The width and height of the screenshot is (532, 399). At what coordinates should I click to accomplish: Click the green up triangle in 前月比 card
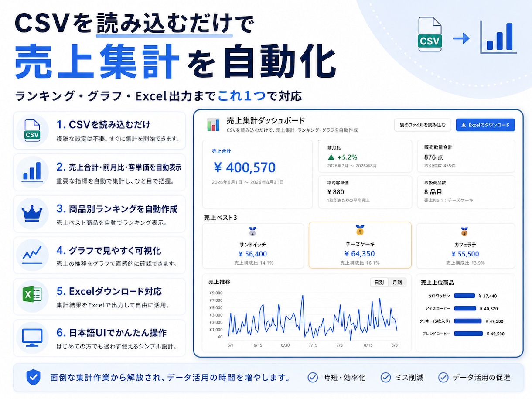(331, 157)
